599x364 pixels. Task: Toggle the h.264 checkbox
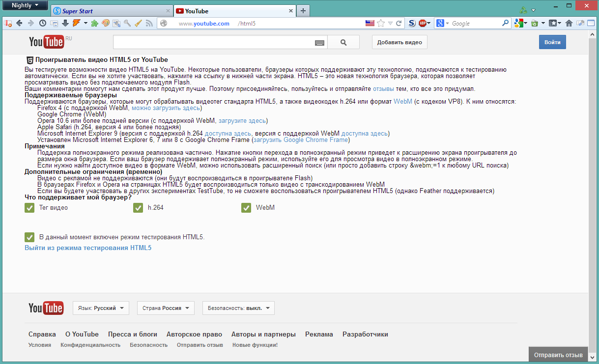click(x=138, y=208)
